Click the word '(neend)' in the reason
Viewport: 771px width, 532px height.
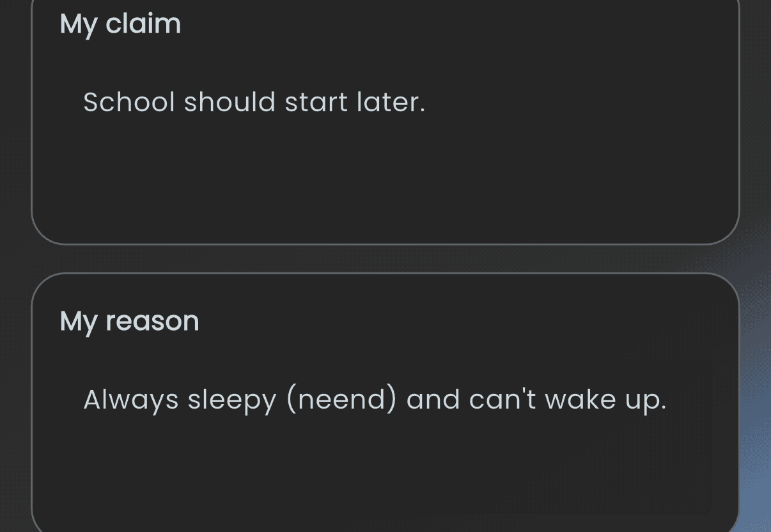[341, 400]
